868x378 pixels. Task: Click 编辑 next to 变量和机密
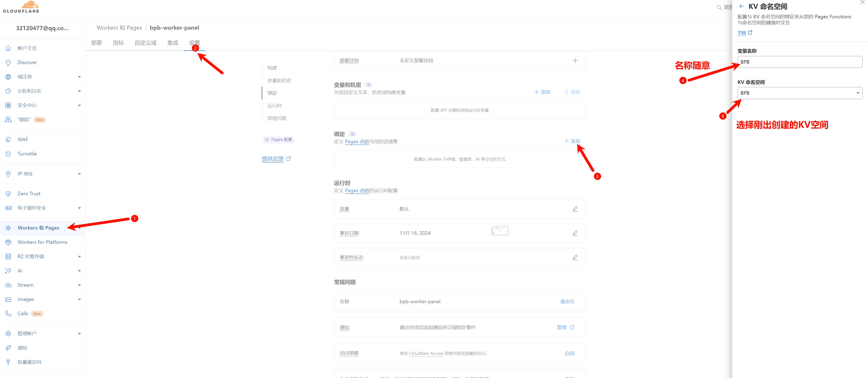click(572, 92)
